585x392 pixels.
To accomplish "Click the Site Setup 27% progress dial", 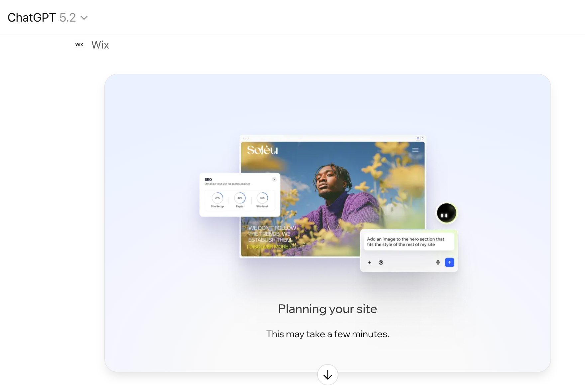I will coord(217,198).
